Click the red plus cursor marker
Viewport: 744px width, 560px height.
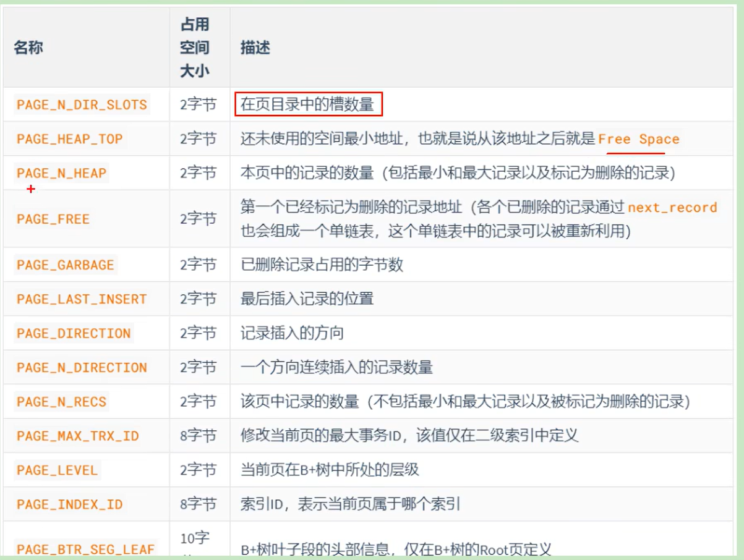[x=31, y=189]
